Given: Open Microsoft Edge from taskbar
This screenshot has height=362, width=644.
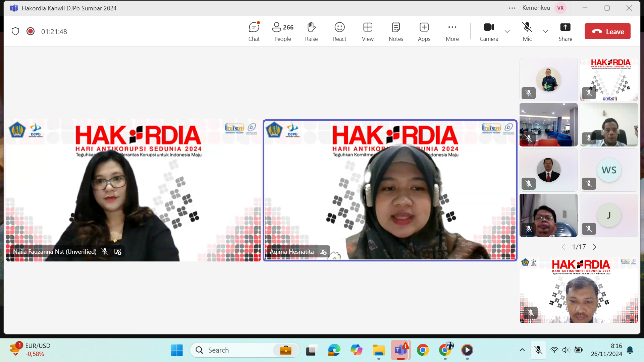Looking at the screenshot, I should tap(334, 350).
